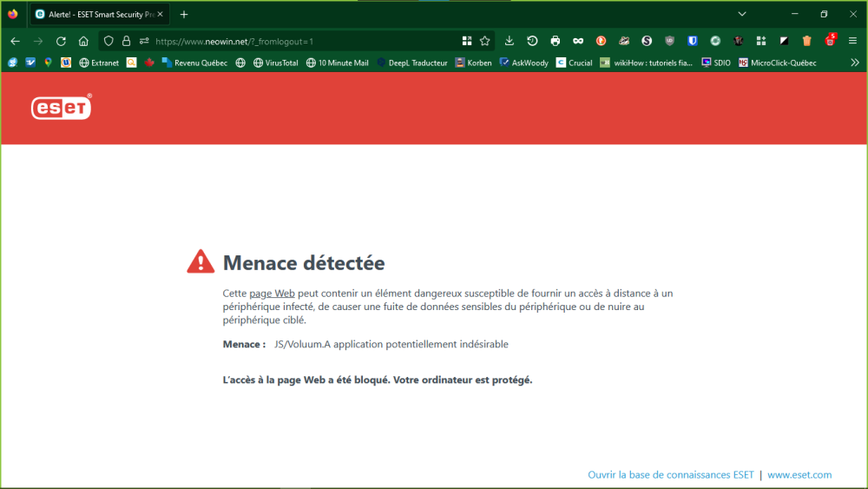Screen dimensions: 868x489
Task: Reload the page with the refresh button
Action: pos(61,41)
